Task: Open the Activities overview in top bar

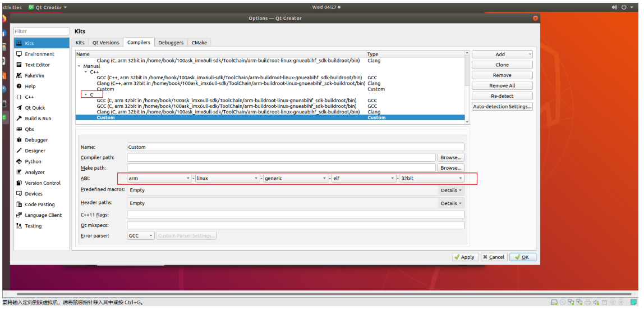Action: point(11,7)
